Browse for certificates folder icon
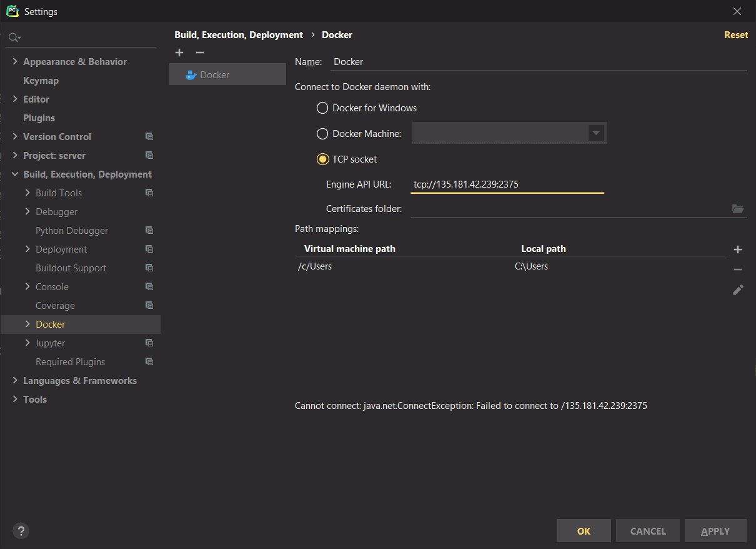 (738, 209)
